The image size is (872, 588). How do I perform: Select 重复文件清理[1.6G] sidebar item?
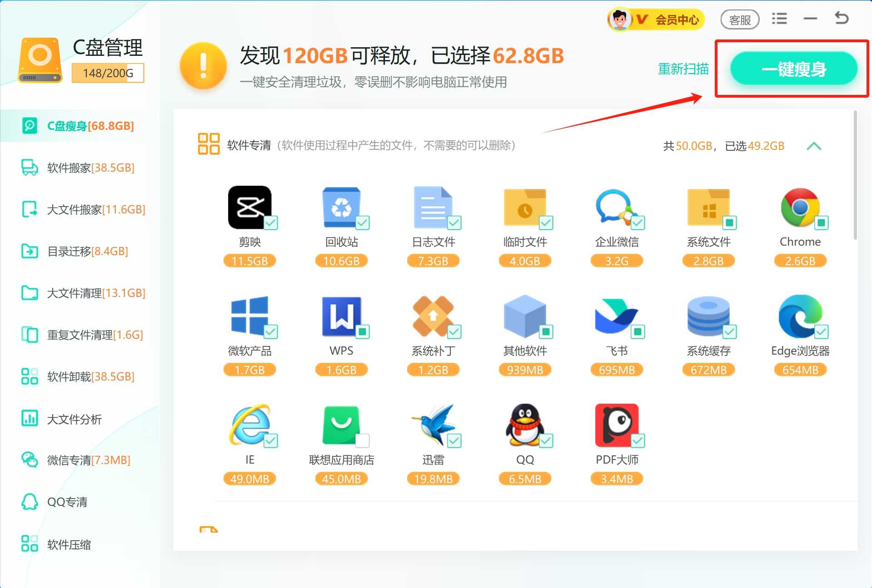80,335
